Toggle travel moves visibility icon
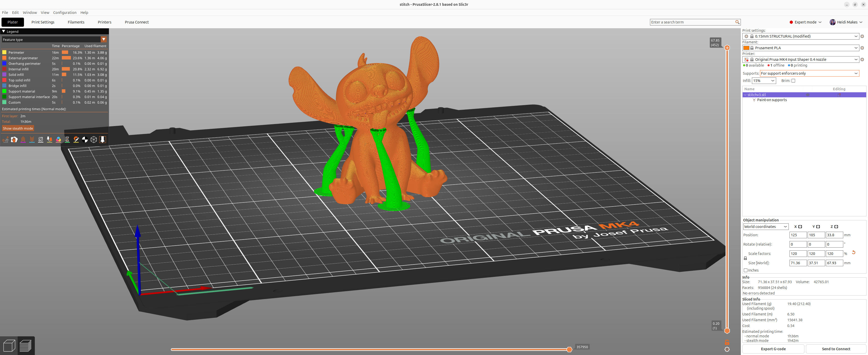Viewport: 868px width, 355px height. coord(5,139)
